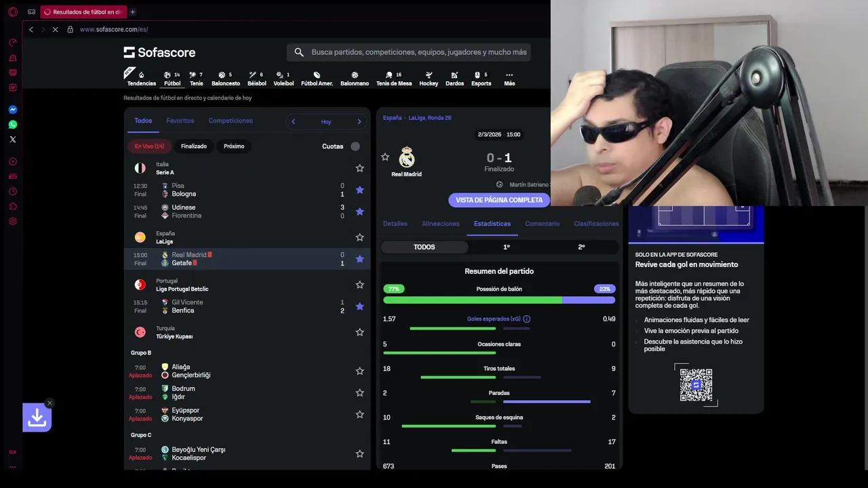Screen dimensions: 868x488
Task: Open browser settings gear in sidebar
Action: point(12,222)
